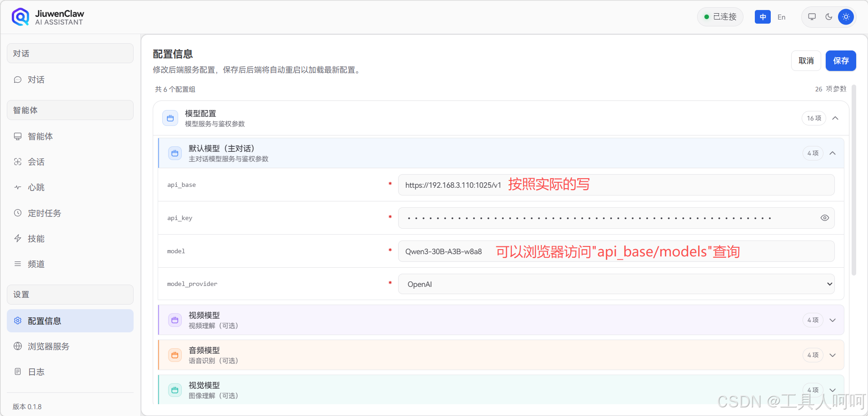This screenshot has width=868, height=416.
Task: Click the api_key password field
Action: (x=616, y=218)
